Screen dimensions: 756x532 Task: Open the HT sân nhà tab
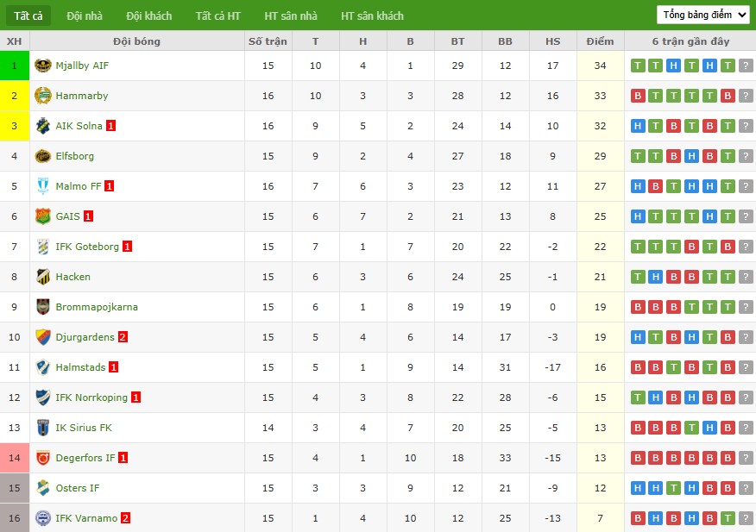[x=291, y=16]
